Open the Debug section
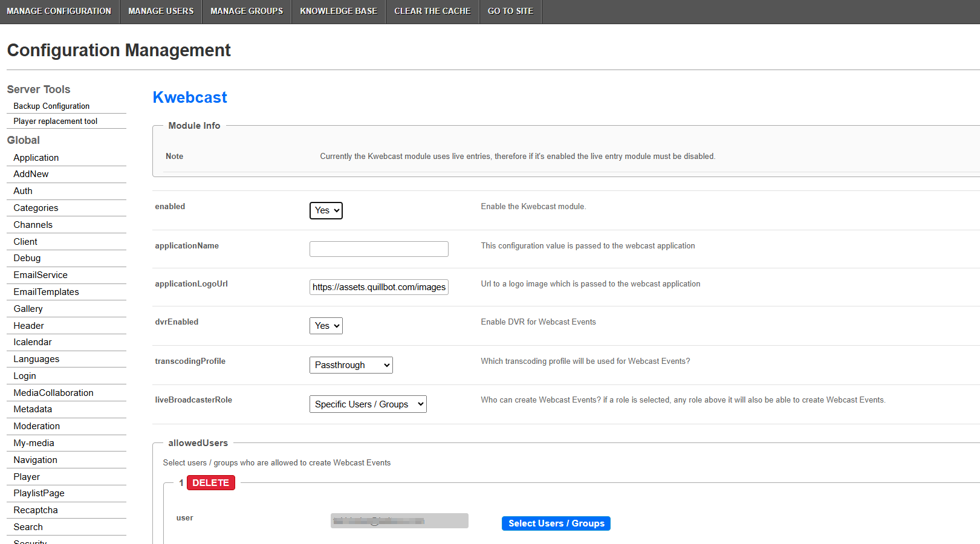Screen dimensions: 980x544 [x=27, y=258]
